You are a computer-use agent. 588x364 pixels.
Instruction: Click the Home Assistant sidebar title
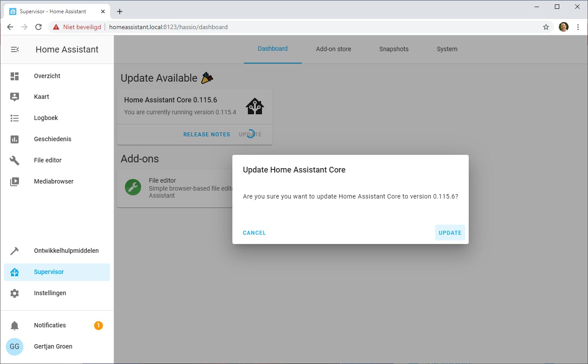pyautogui.click(x=67, y=49)
